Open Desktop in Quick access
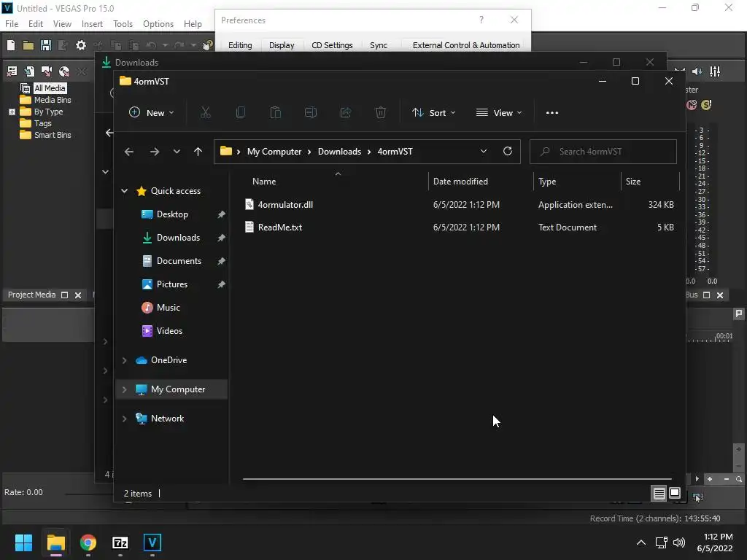This screenshot has width=747, height=560. (x=172, y=214)
